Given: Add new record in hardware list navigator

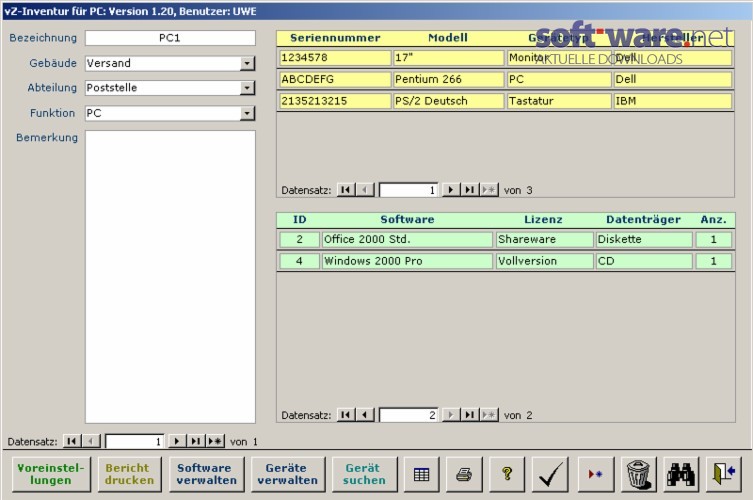Looking at the screenshot, I should click(489, 190).
